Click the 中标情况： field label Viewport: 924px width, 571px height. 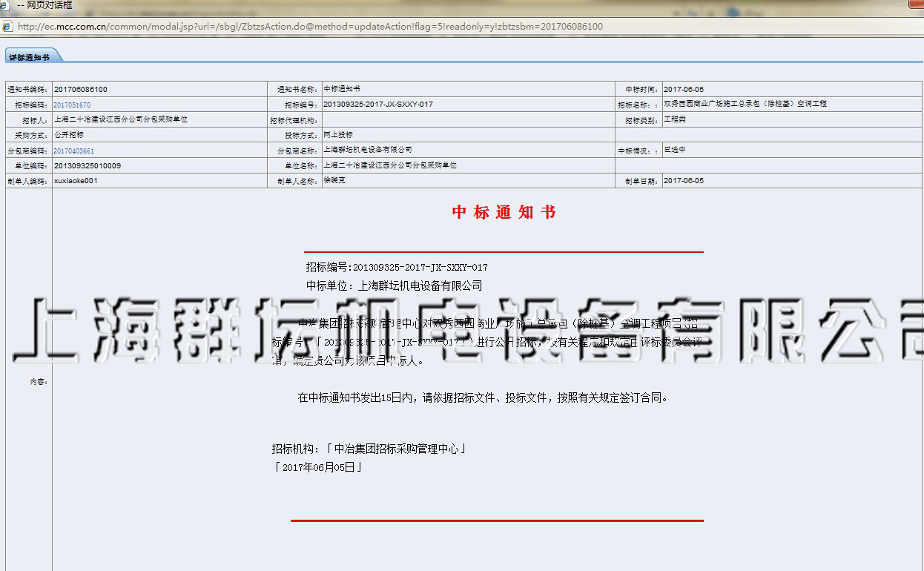[638, 151]
